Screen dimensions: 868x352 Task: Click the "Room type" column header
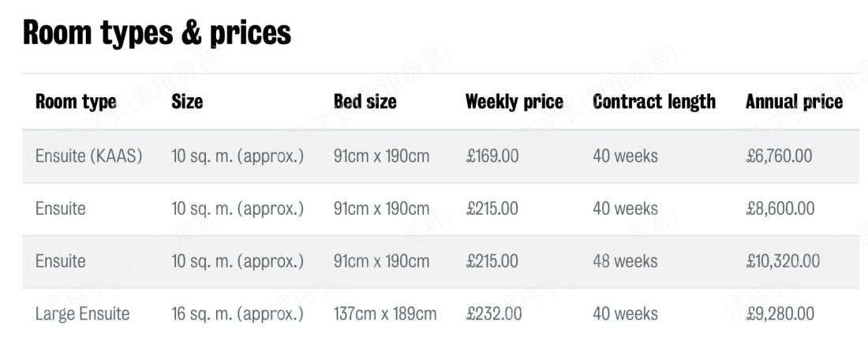click(x=76, y=102)
